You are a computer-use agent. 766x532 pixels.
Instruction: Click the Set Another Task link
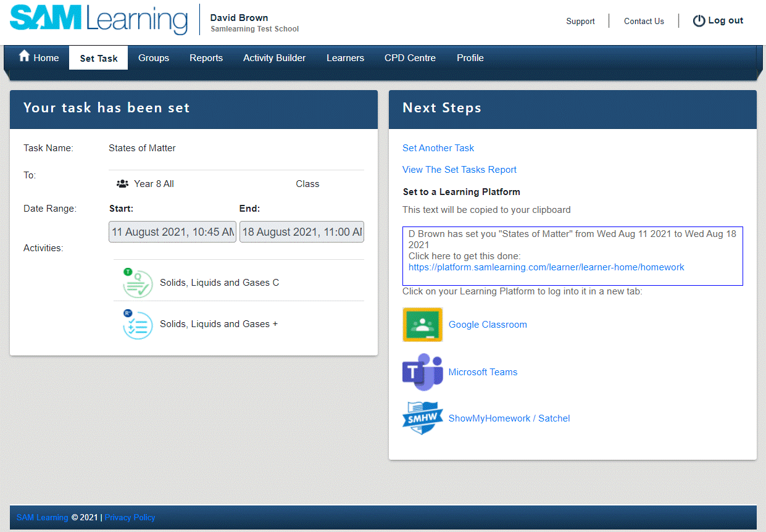pyautogui.click(x=438, y=148)
